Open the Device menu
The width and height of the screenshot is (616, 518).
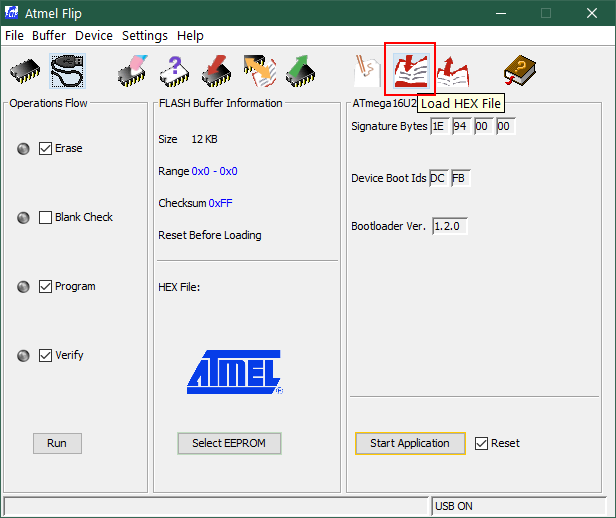pyautogui.click(x=94, y=36)
